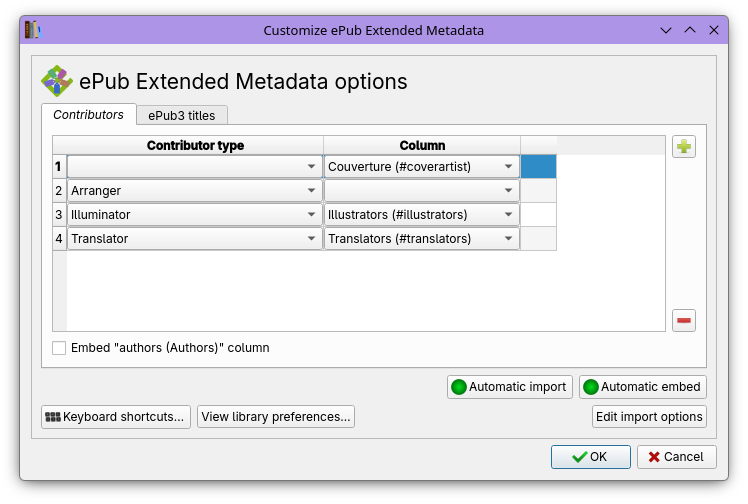Click Automatic import with green indicator

[509, 387]
